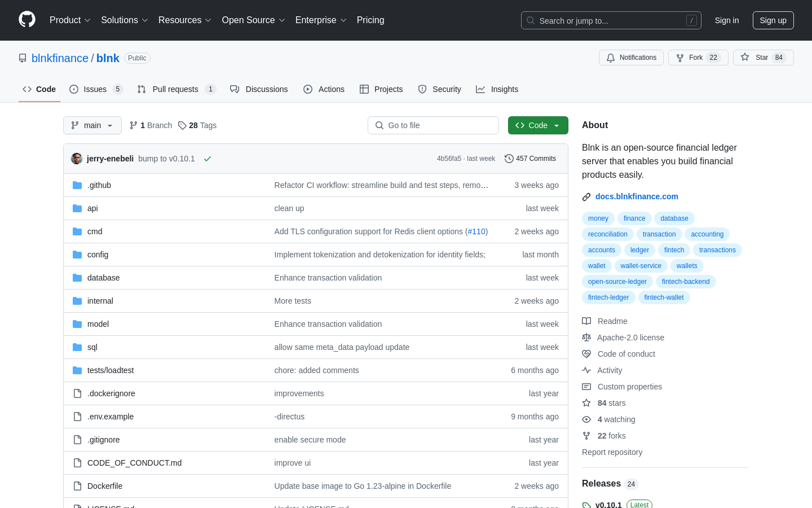
Task: Open the #110 pull request link
Action: 476,231
